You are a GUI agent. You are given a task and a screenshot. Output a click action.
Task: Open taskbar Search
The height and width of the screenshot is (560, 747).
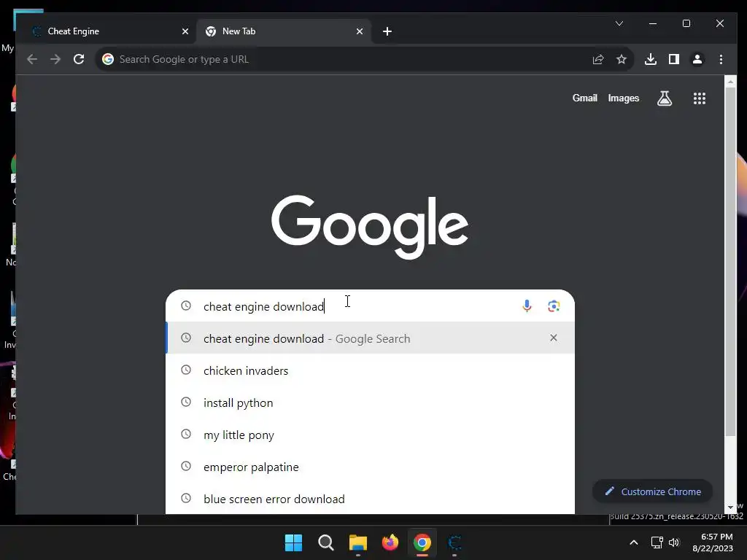pyautogui.click(x=326, y=542)
